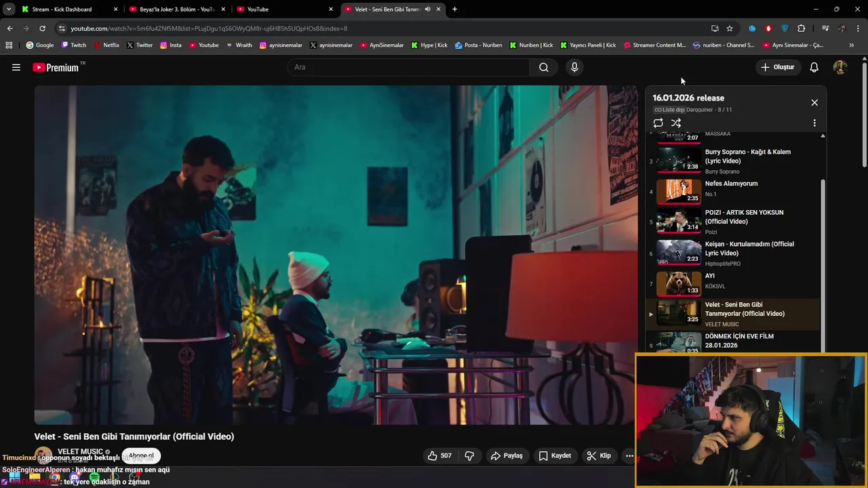Bookmark this page with star
This screenshot has height=488, width=868.
point(730,28)
